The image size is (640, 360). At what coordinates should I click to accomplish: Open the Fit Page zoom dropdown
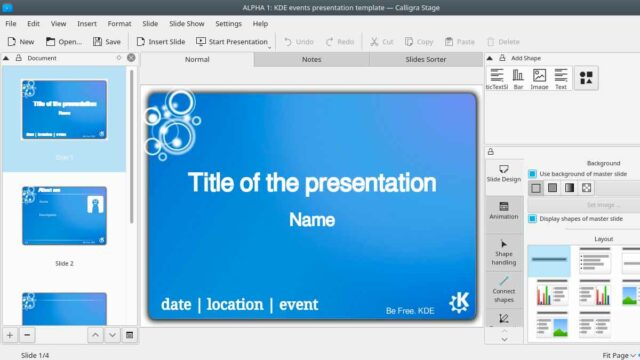(x=619, y=356)
